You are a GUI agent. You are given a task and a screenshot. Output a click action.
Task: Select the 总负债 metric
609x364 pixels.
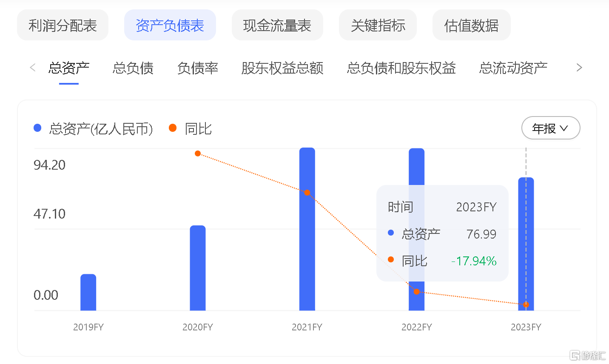point(133,68)
